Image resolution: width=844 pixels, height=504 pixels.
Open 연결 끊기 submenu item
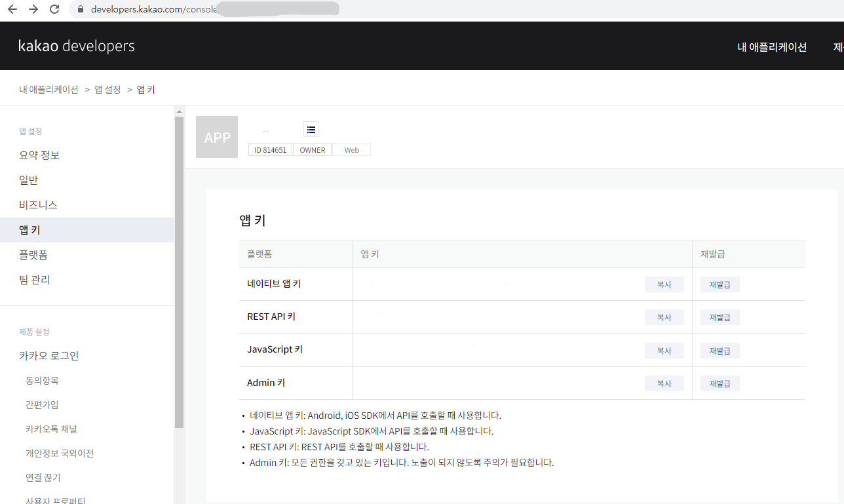click(43, 477)
